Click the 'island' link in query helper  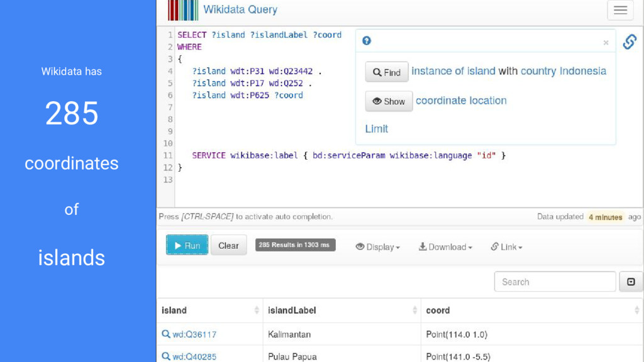click(481, 71)
